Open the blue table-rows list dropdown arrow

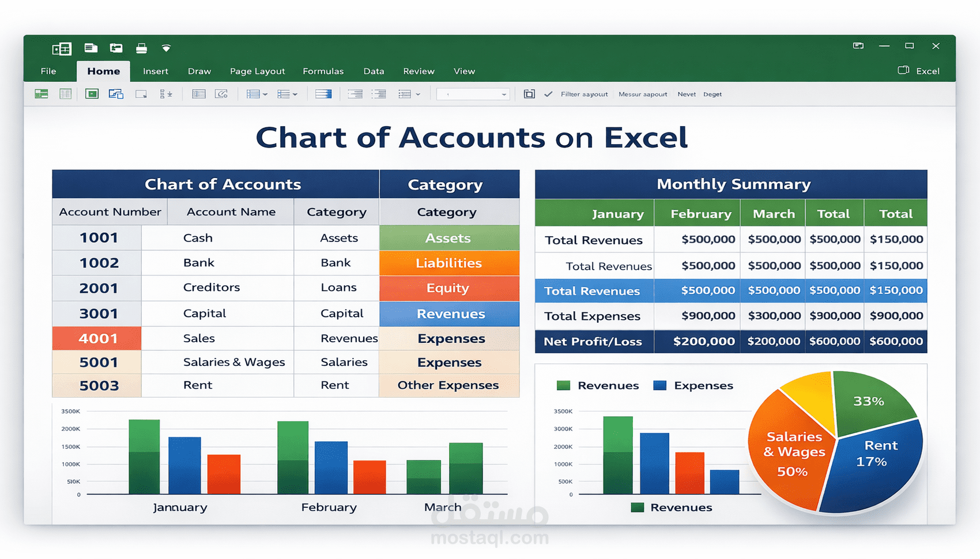point(265,95)
